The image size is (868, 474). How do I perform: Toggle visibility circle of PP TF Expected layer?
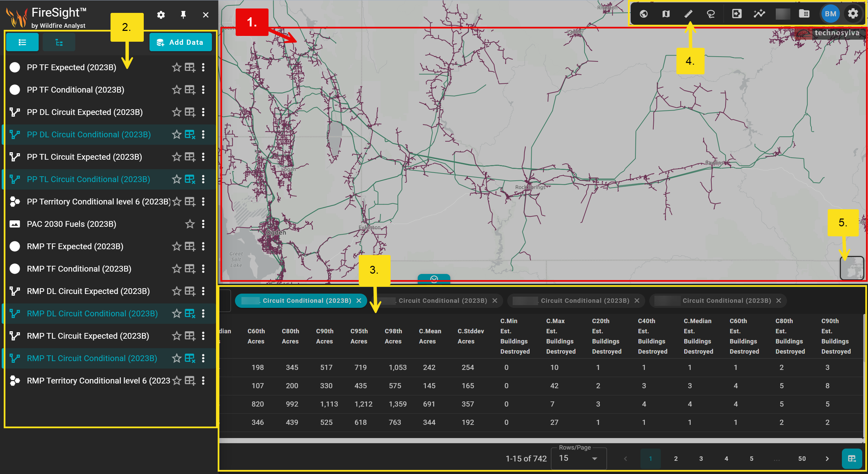tap(15, 67)
